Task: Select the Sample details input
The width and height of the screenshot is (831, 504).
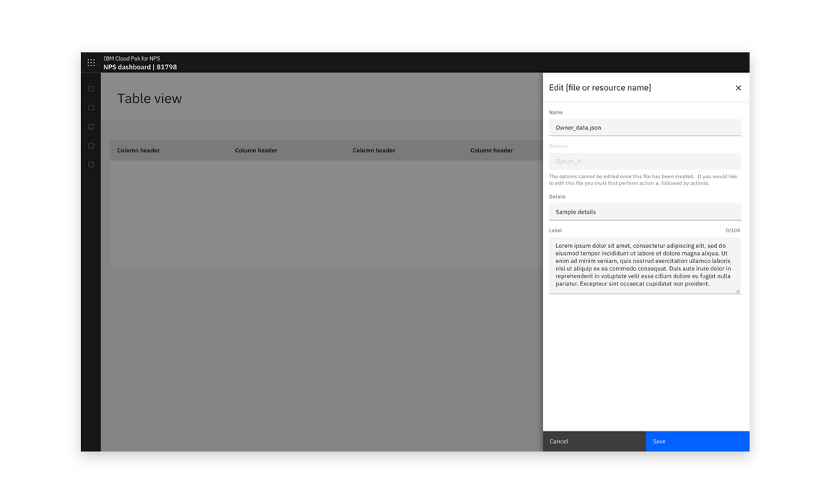Action: click(x=645, y=211)
